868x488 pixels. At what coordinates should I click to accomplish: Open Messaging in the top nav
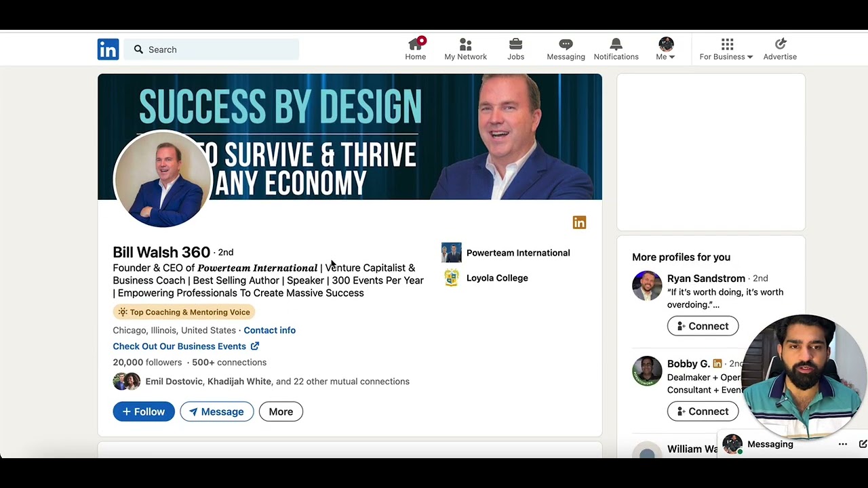pyautogui.click(x=566, y=49)
